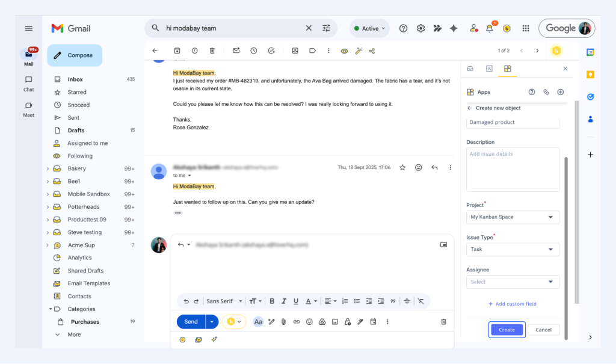Switch to the Meet section
The height and width of the screenshot is (364, 616).
(x=28, y=110)
